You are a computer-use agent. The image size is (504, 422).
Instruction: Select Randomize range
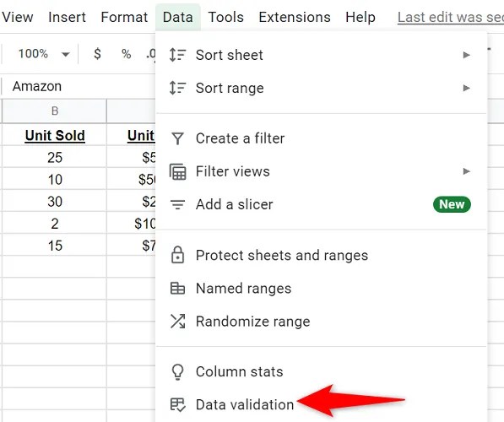click(x=322, y=321)
